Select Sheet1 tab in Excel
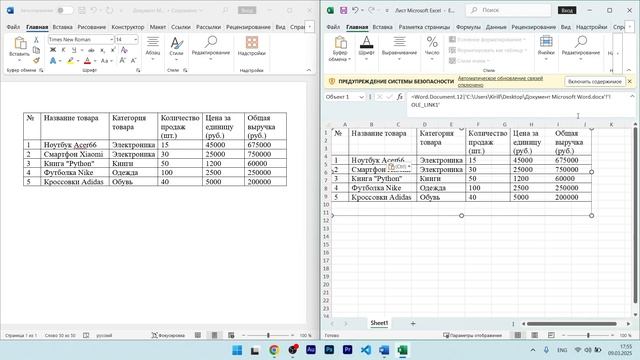Screen dimensions: 640x360 (x=379, y=323)
